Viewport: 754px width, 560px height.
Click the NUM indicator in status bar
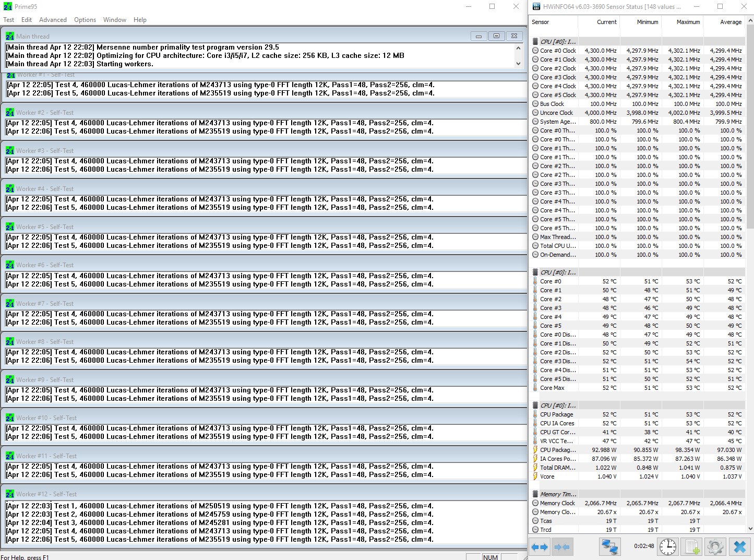pos(490,557)
